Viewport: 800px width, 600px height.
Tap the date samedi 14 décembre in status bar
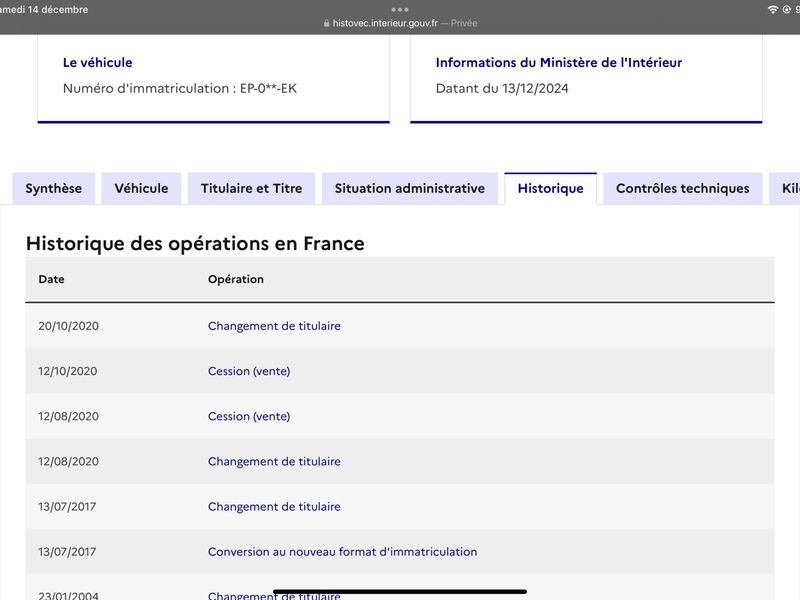(x=44, y=9)
